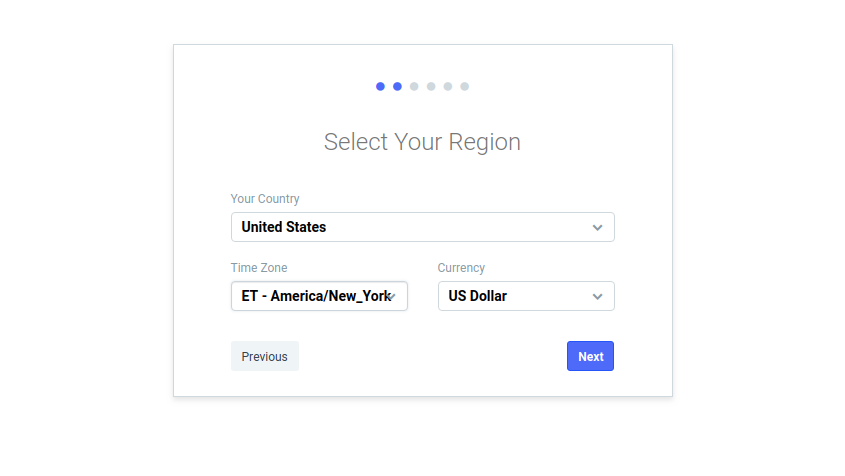Jump to the third step dot
Screen dimensions: 845x476
[414, 86]
